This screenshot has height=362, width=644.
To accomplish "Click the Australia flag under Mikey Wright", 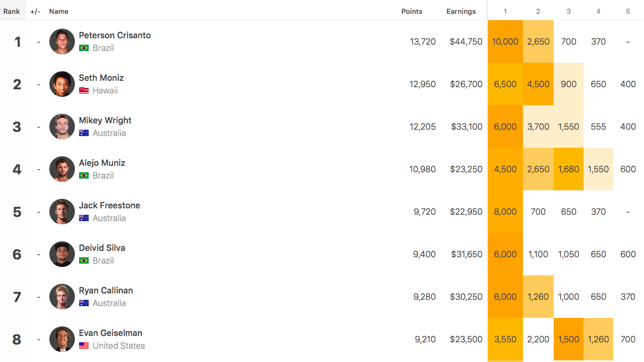I will point(84,133).
